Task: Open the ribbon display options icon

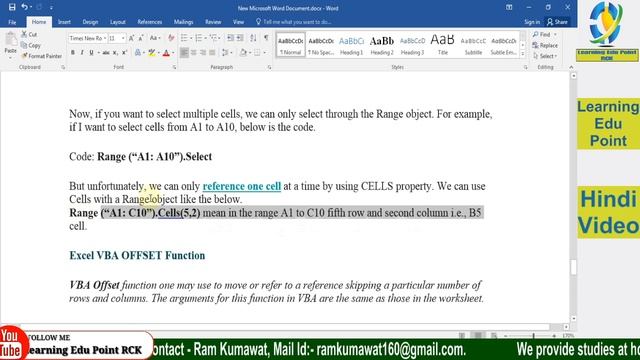Action: (x=509, y=7)
